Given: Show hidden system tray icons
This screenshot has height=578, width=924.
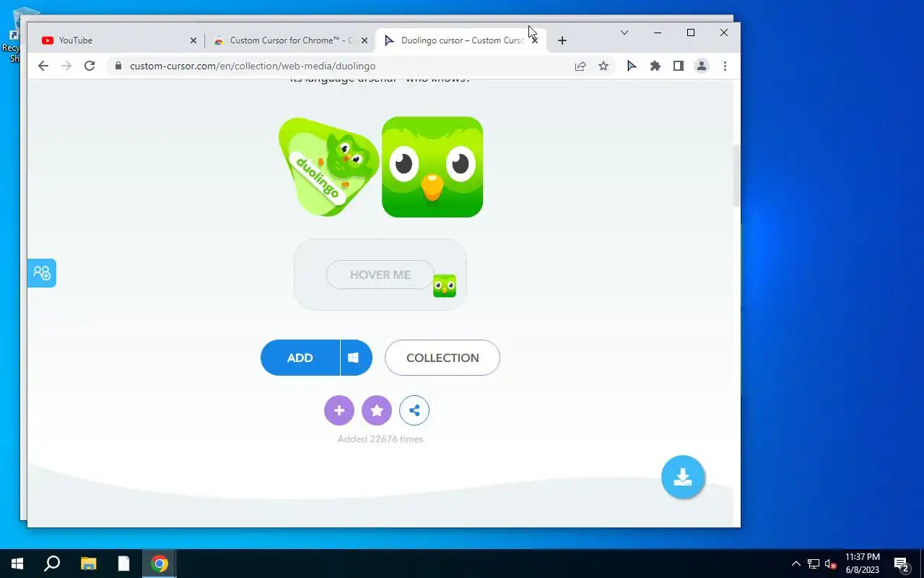Looking at the screenshot, I should pos(796,564).
